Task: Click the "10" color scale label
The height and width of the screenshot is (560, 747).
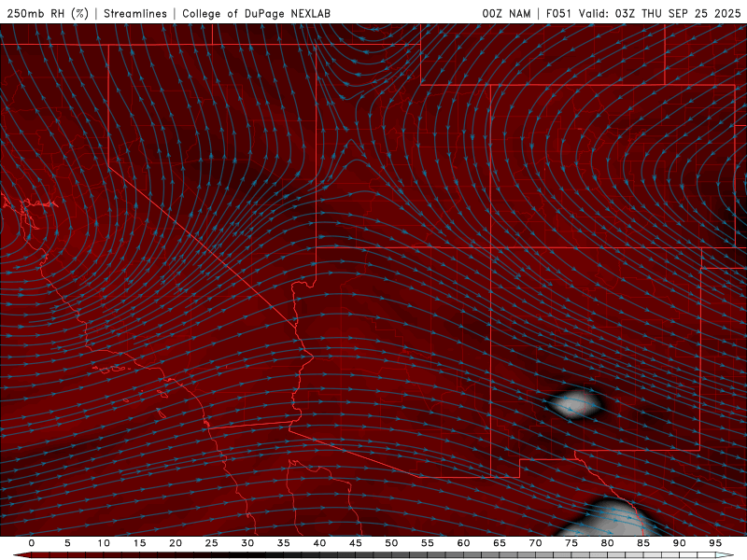Action: [104, 543]
